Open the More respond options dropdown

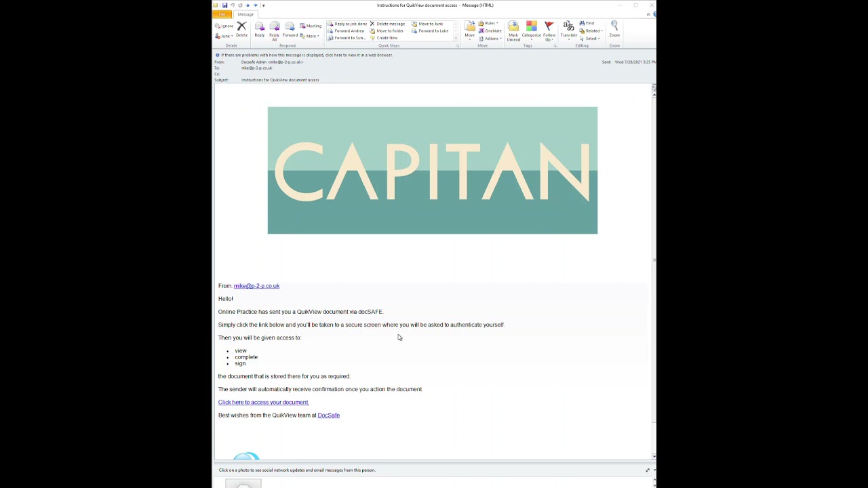tap(310, 36)
